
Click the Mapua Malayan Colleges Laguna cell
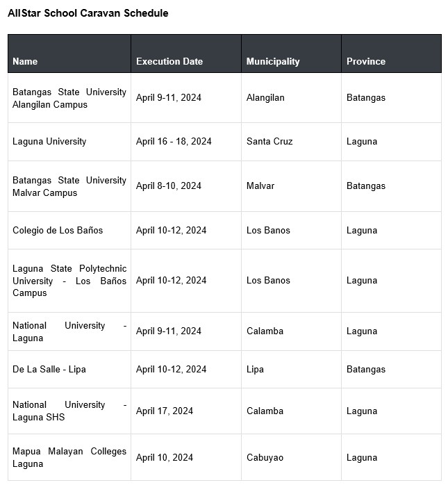[69, 457]
